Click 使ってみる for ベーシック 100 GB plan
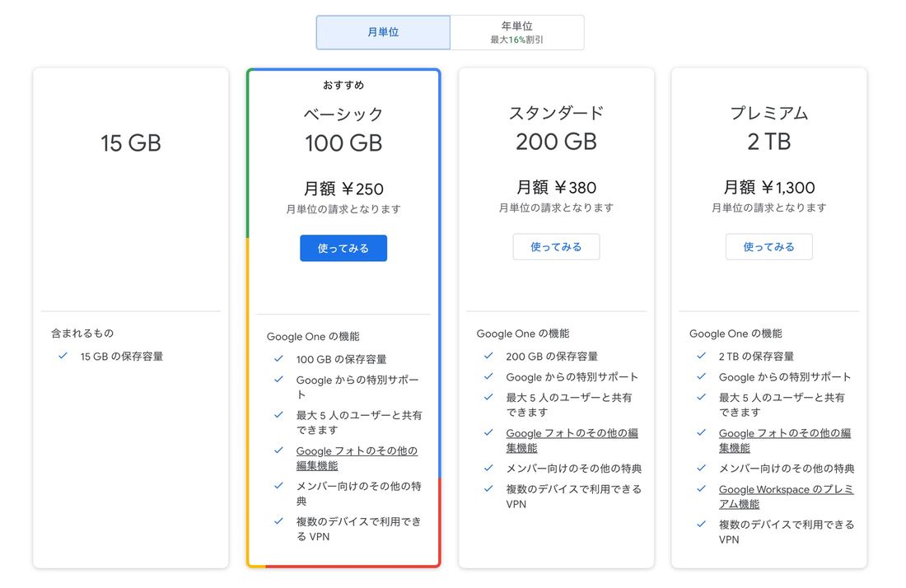The width and height of the screenshot is (906, 588). [343, 249]
